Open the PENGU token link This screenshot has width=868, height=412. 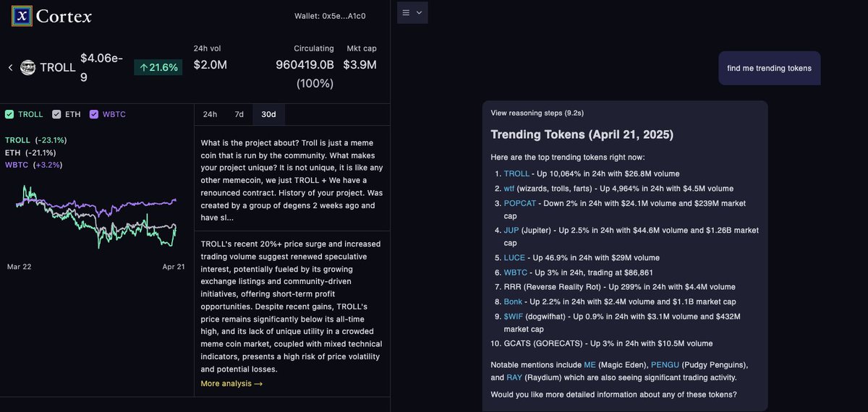[x=665, y=364]
